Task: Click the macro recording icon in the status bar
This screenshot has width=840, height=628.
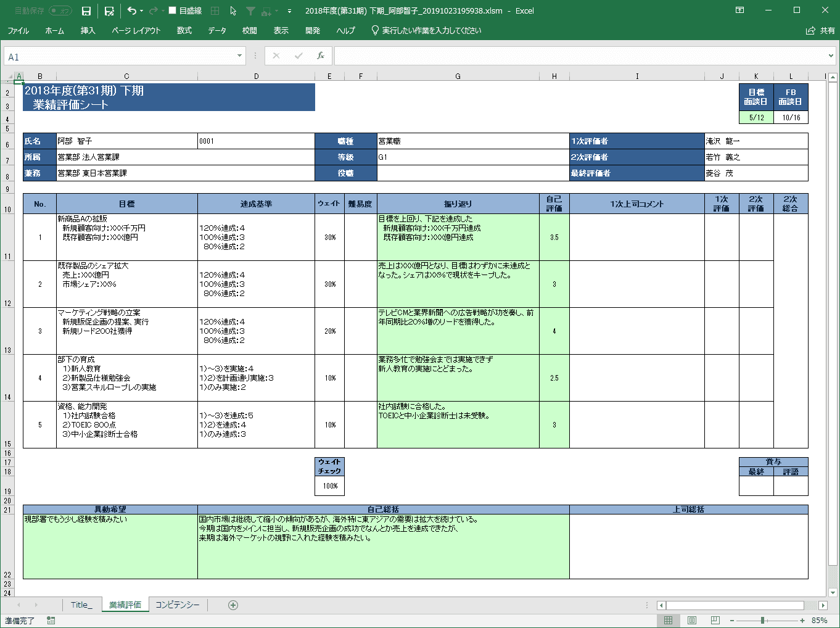Action: click(x=51, y=621)
